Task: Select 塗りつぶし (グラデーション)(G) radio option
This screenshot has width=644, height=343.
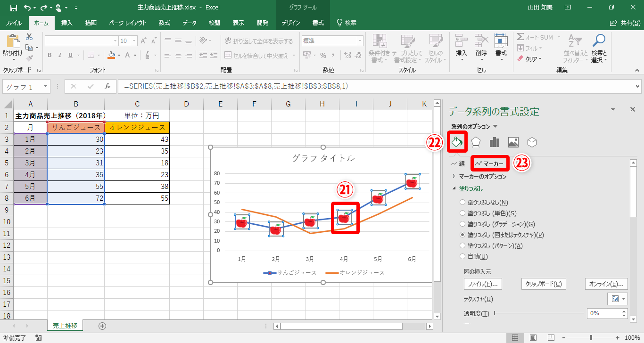Action: (x=462, y=224)
